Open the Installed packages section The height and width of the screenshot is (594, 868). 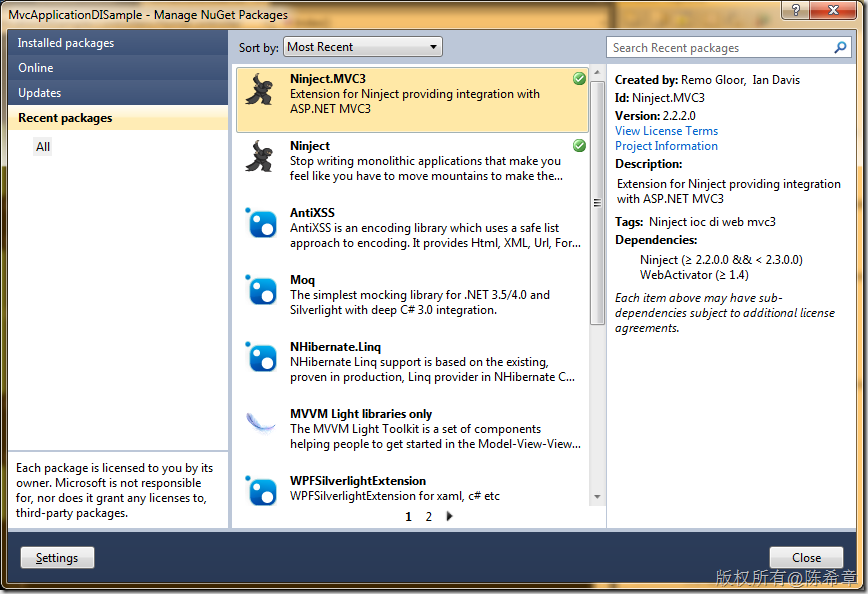coord(118,43)
